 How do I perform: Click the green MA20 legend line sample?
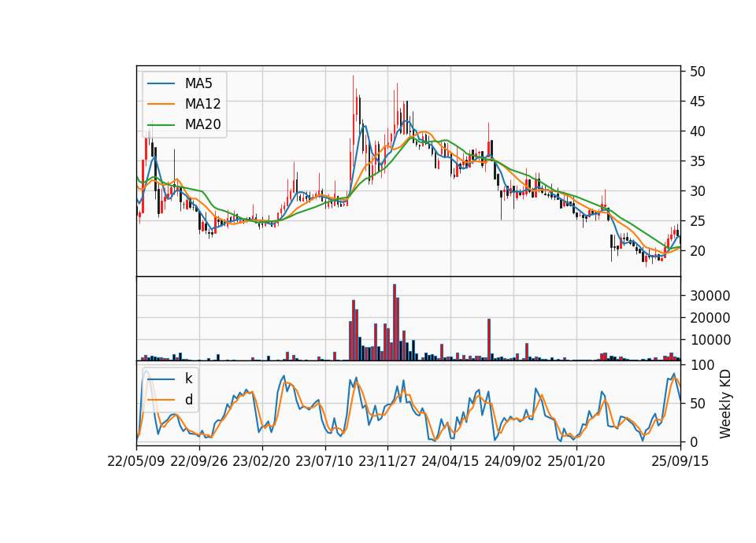tap(161, 124)
